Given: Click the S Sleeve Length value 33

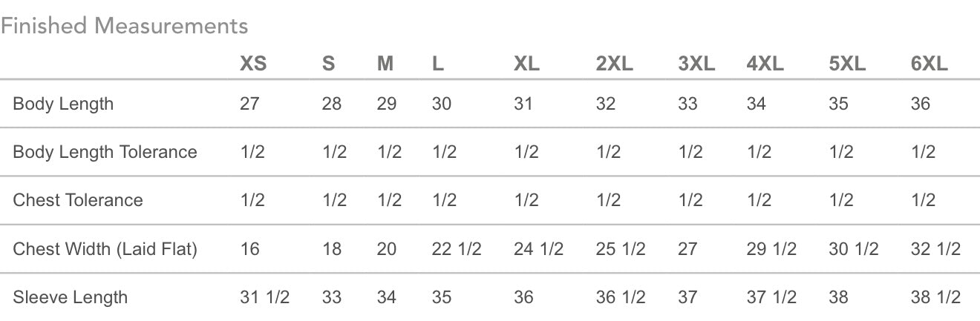Looking at the screenshot, I should coord(332,297).
